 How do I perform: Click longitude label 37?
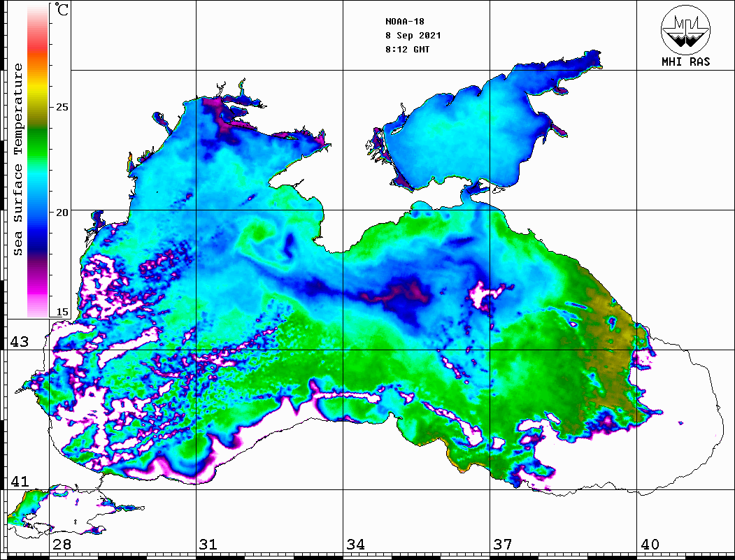(x=503, y=545)
